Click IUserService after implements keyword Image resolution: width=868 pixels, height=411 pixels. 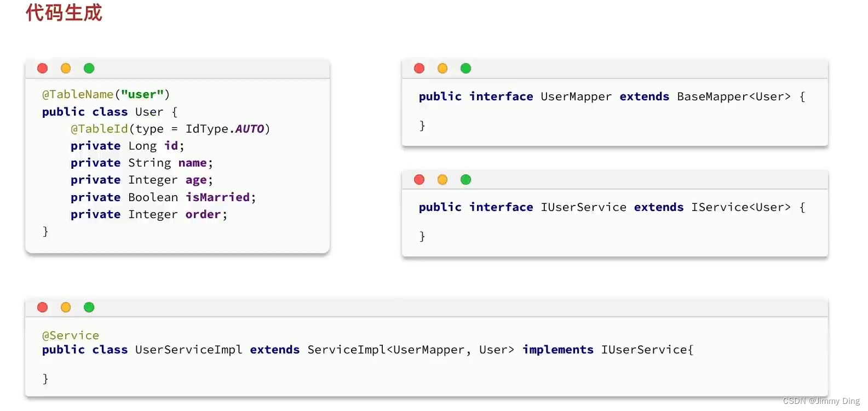(x=645, y=350)
